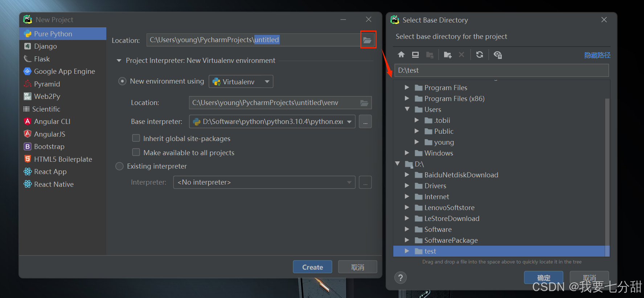
Task: Select the Drivers folder
Action: pyautogui.click(x=435, y=186)
